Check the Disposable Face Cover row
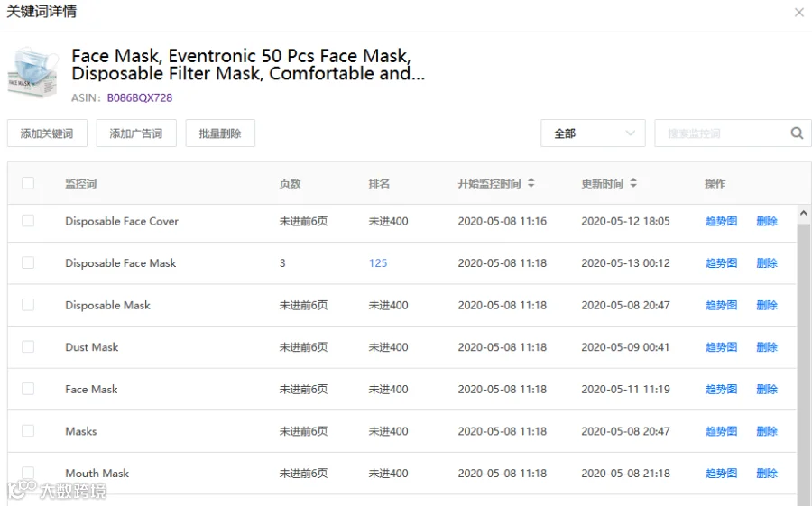 pos(28,221)
